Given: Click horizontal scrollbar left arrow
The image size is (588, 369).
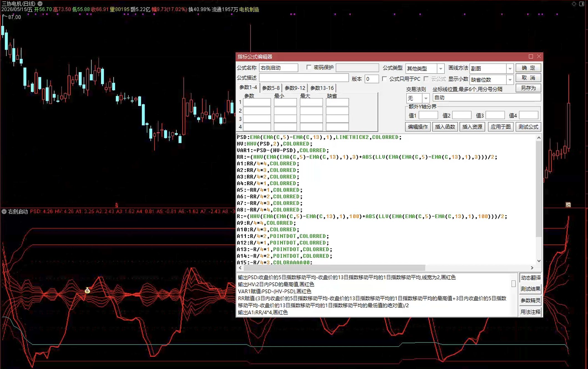Looking at the screenshot, I should (240, 268).
